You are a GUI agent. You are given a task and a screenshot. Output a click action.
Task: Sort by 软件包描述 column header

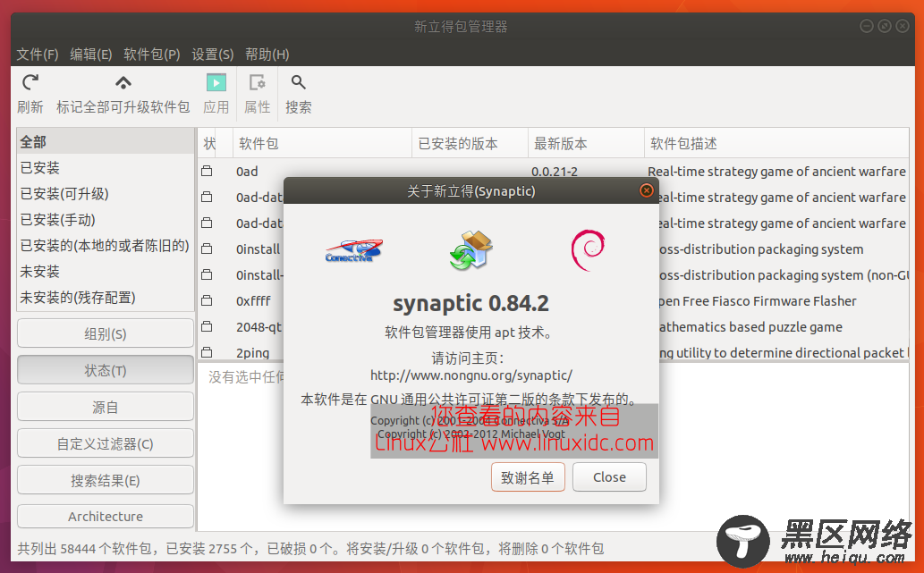[776, 144]
